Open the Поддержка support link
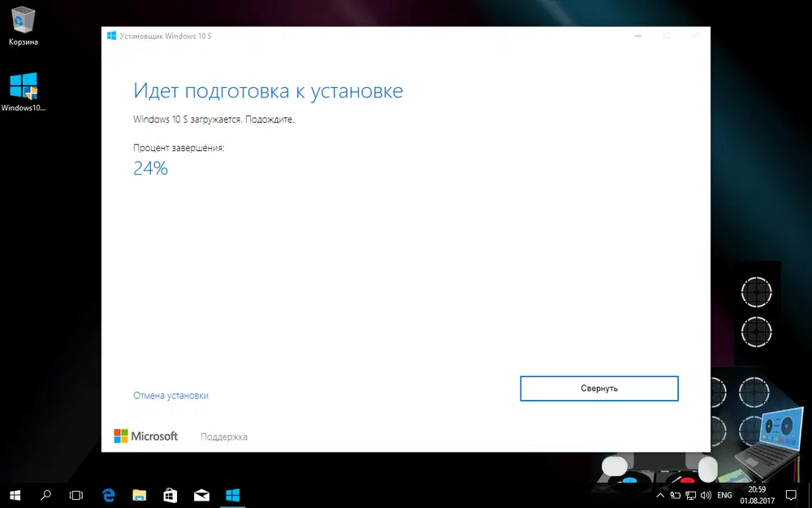 [x=224, y=437]
